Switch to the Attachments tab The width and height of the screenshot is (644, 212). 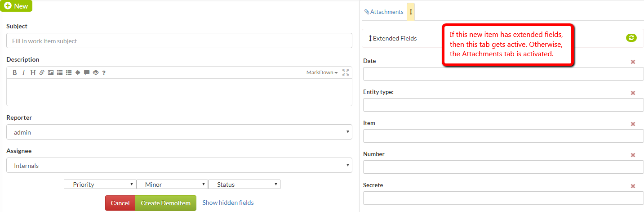(x=384, y=12)
